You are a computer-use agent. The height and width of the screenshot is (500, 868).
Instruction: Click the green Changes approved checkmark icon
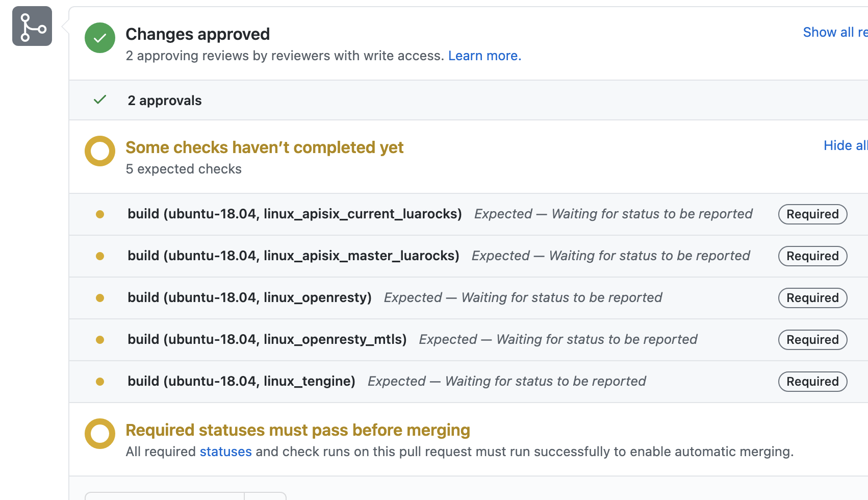[100, 38]
